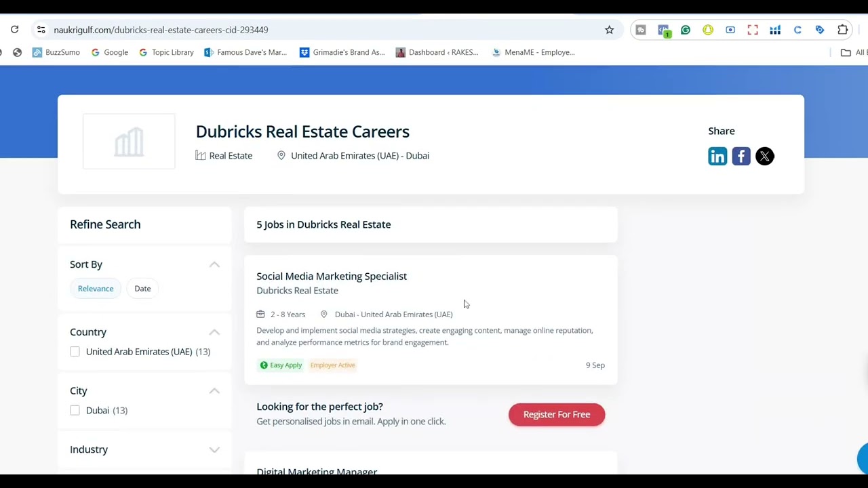Open MenaME Employee bookmark

(534, 52)
